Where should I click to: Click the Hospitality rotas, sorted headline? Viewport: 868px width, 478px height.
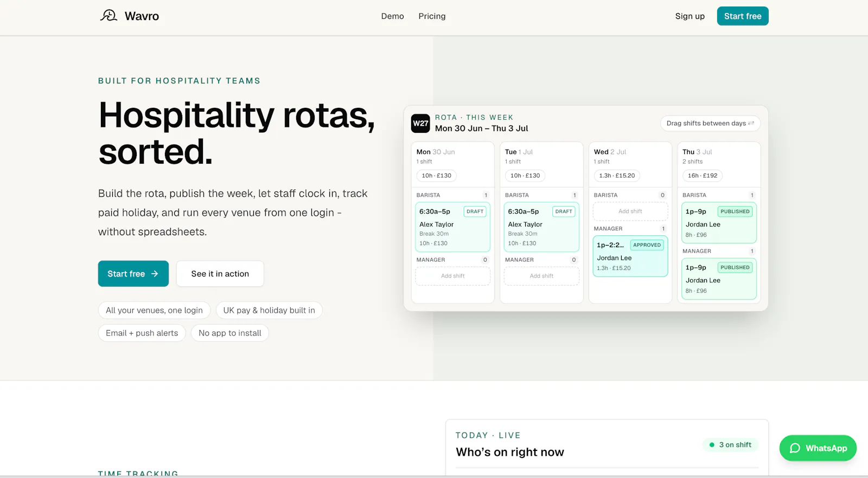(x=237, y=133)
